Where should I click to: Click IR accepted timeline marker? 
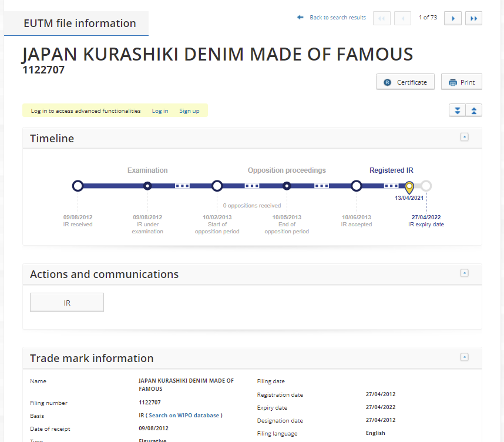357,186
